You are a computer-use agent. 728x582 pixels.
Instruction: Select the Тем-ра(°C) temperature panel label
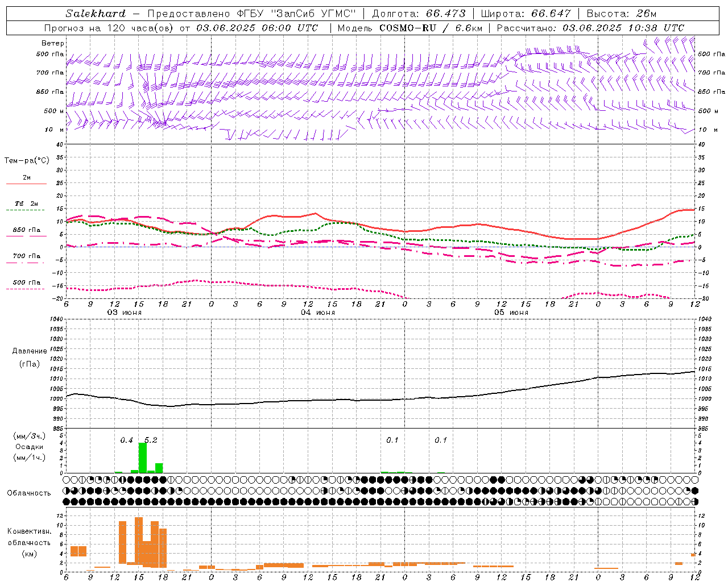[27, 161]
